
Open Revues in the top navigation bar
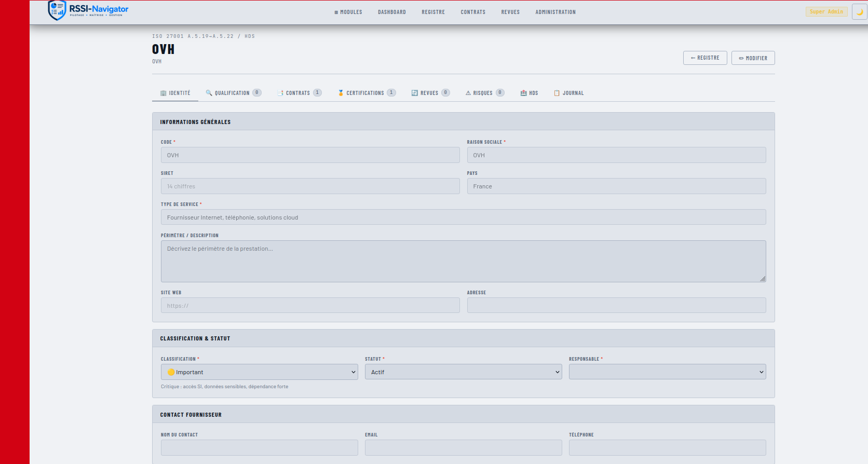coord(510,12)
